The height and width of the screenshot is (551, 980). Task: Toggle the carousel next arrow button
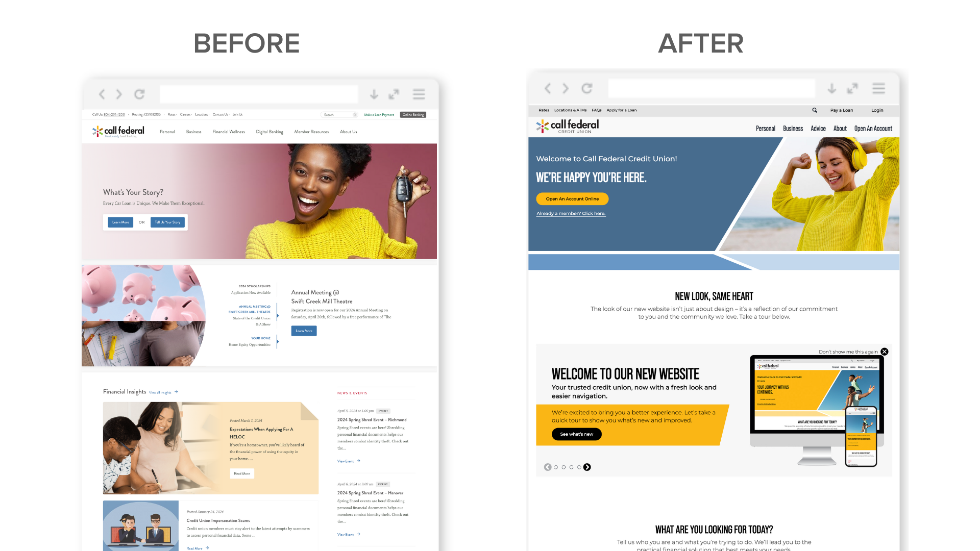(x=587, y=467)
